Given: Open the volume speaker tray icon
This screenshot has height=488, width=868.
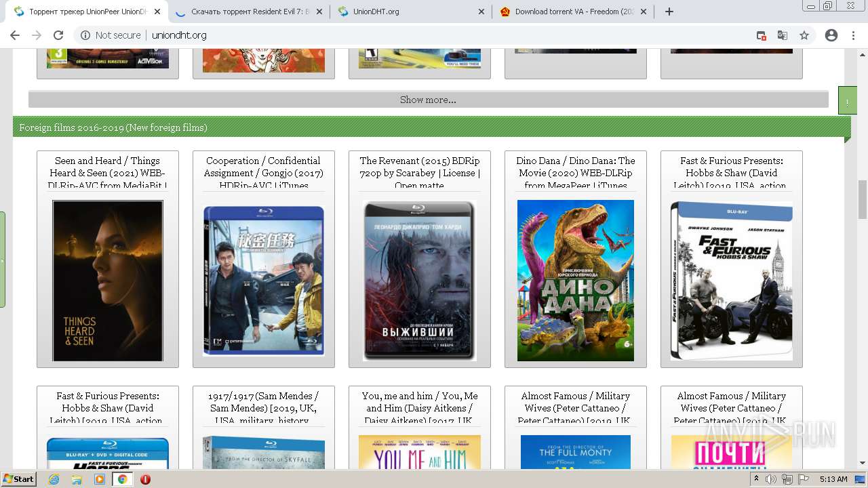Looking at the screenshot, I should pos(771,479).
